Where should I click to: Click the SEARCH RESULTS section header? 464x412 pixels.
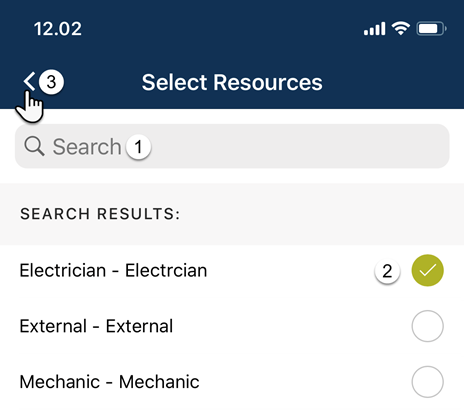[100, 214]
